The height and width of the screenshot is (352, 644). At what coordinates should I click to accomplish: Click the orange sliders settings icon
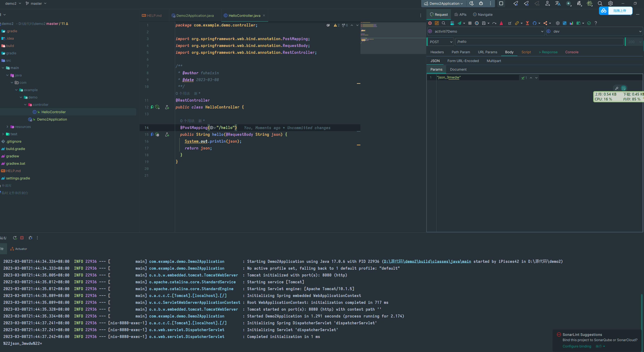point(437,23)
